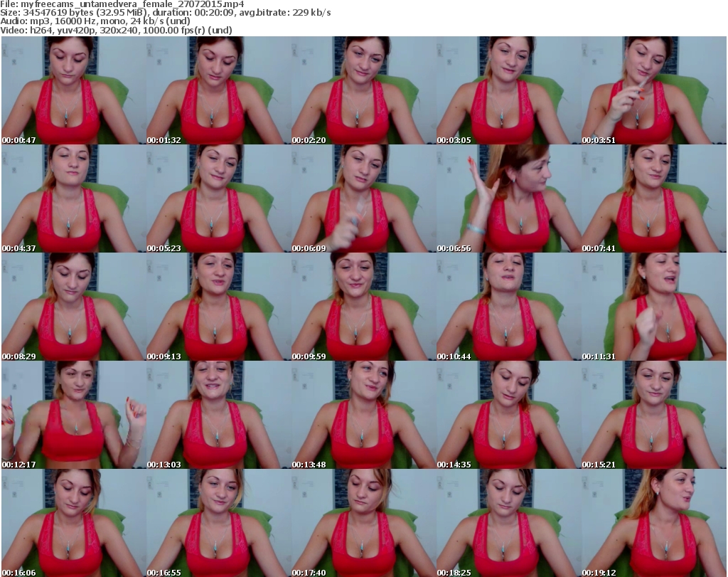Select the Size and duration header line
The width and height of the screenshot is (728, 577).
tap(165, 13)
